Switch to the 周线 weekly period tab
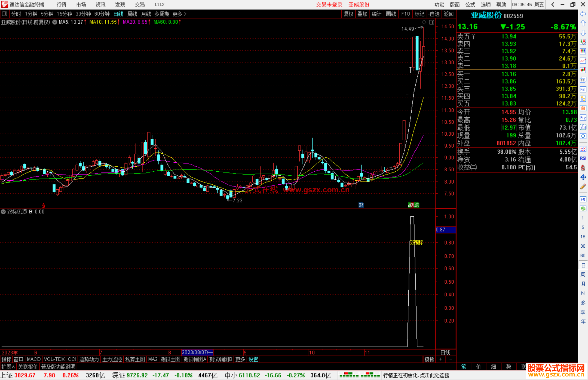 pos(132,14)
